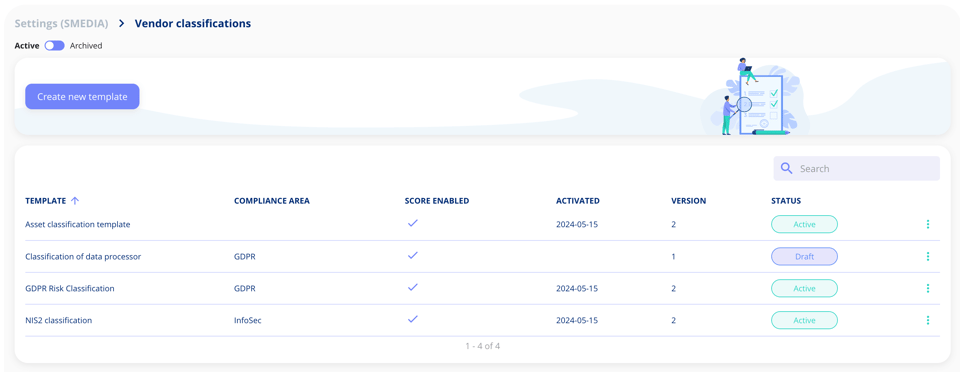Open kebab menu for GDPR Risk Classification
This screenshot has height=372, width=960.
[x=928, y=288]
